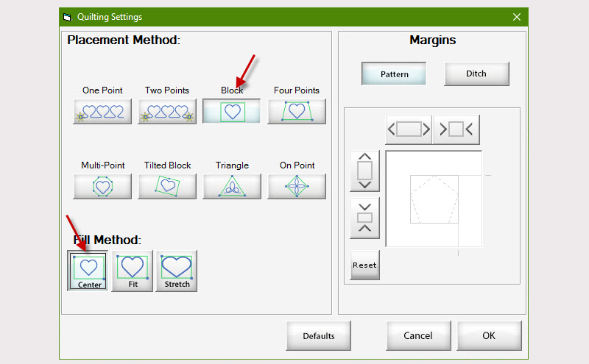Switch margins to Ditch mode
Viewport: 589px width, 364px height.
pyautogui.click(x=476, y=74)
